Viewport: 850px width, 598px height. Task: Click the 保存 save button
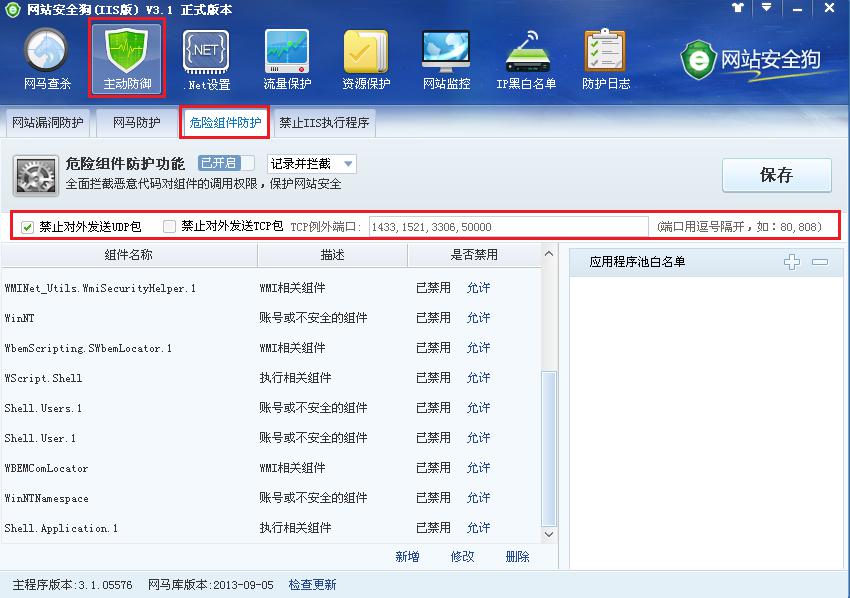pyautogui.click(x=776, y=175)
